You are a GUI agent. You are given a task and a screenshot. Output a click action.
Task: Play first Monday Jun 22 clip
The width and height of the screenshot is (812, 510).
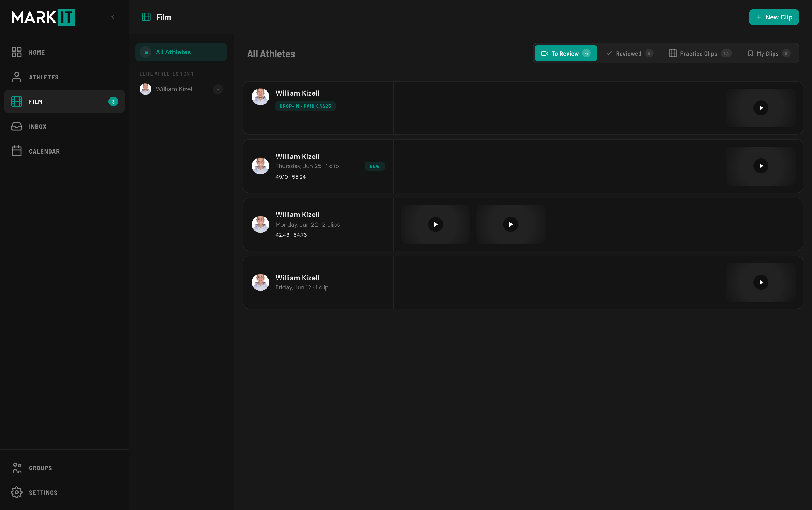pyautogui.click(x=435, y=224)
